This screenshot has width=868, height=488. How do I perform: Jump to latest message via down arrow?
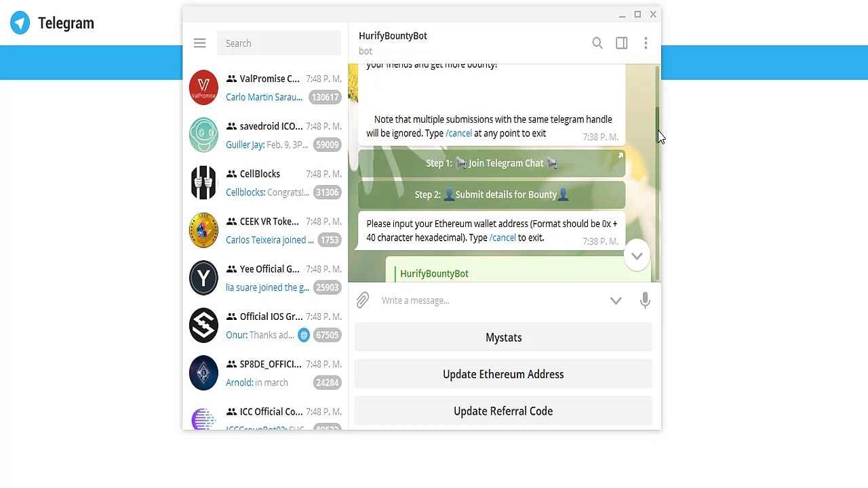(637, 256)
